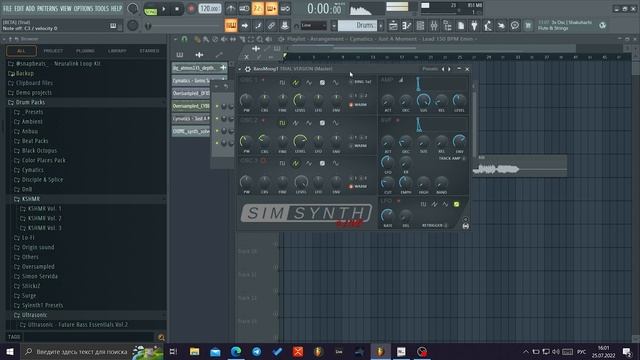Open the Lo-Fi folder

click(x=28, y=238)
